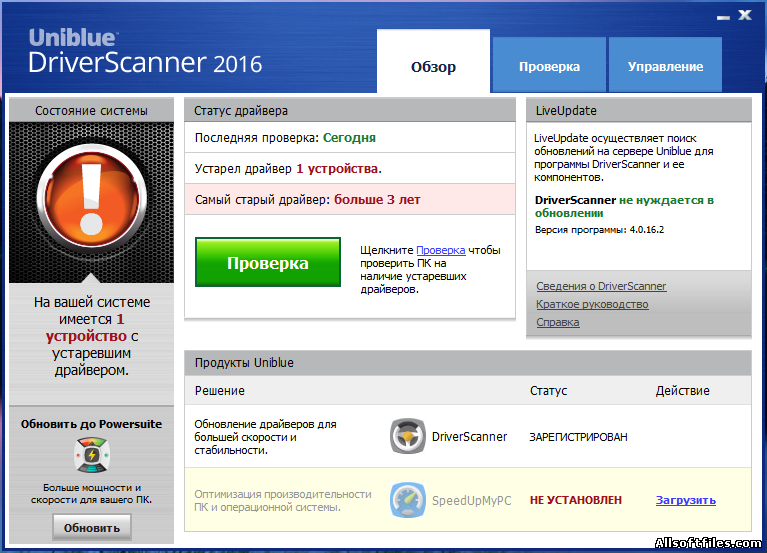Open Краткое руководство link
Viewport: 767px width, 553px height.
[x=592, y=304]
